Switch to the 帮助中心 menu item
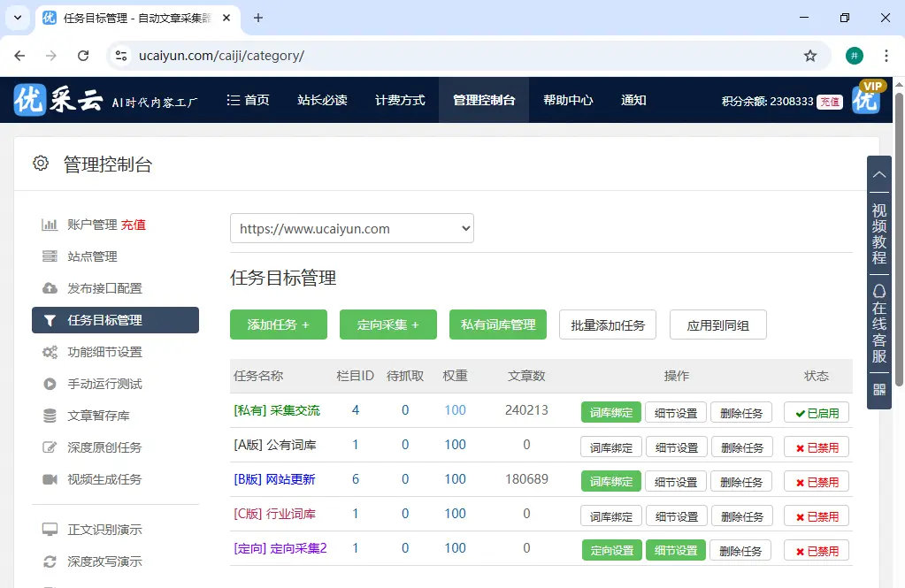This screenshot has width=905, height=588. click(568, 100)
